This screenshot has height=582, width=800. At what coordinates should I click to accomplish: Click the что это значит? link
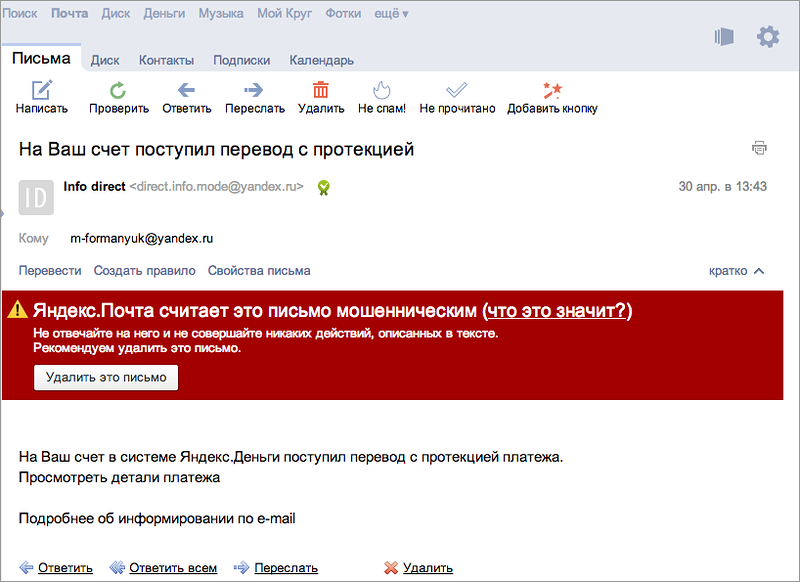557,310
